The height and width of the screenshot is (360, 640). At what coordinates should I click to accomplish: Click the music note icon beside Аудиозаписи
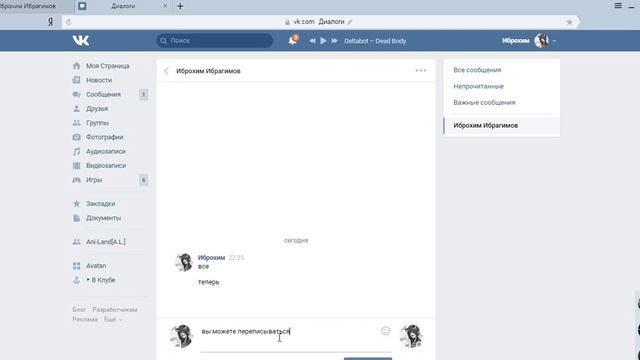[x=76, y=151]
